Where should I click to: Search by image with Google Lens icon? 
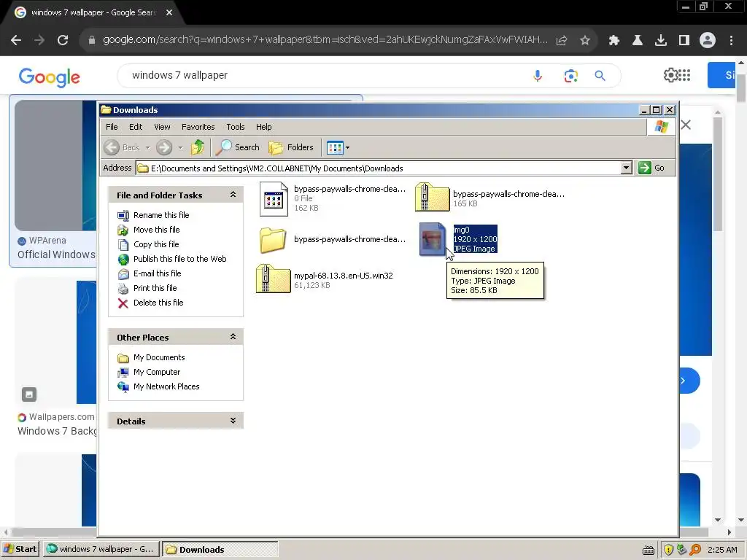point(570,76)
